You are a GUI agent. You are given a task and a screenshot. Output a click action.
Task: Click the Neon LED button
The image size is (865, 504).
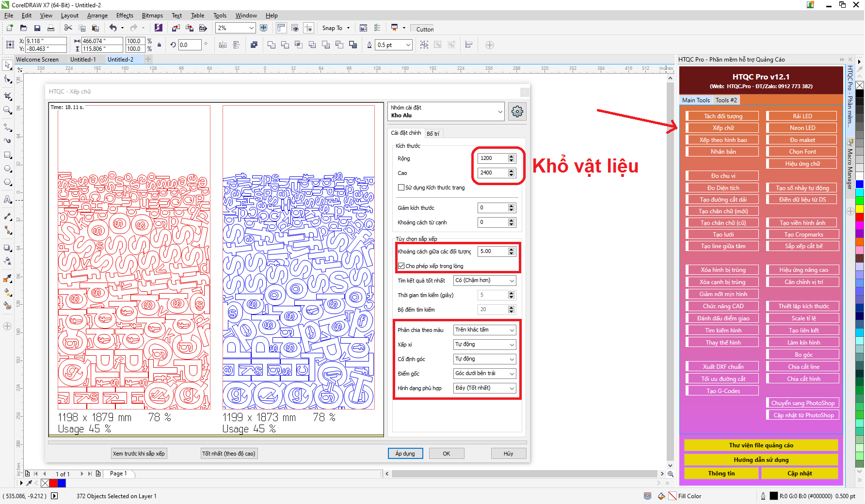pyautogui.click(x=802, y=128)
